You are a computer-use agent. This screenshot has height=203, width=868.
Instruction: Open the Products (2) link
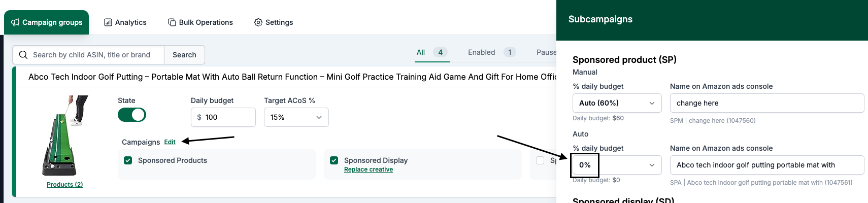pos(64,185)
